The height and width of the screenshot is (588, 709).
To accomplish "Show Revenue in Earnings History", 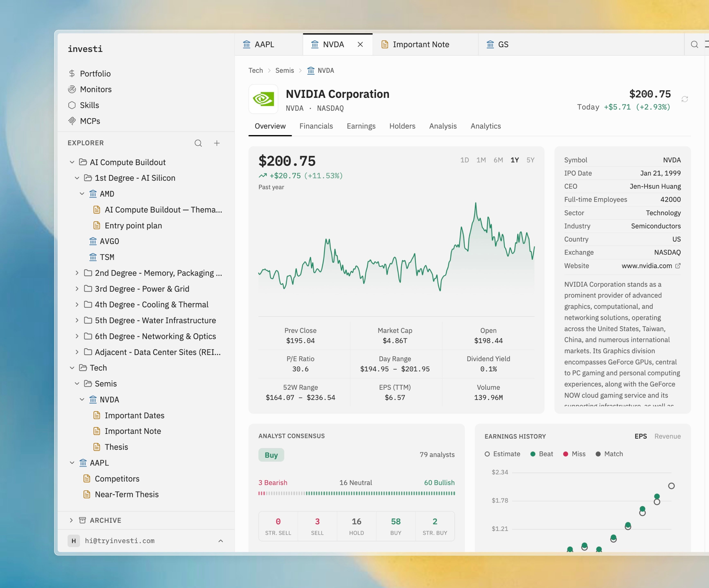I will pyautogui.click(x=667, y=436).
